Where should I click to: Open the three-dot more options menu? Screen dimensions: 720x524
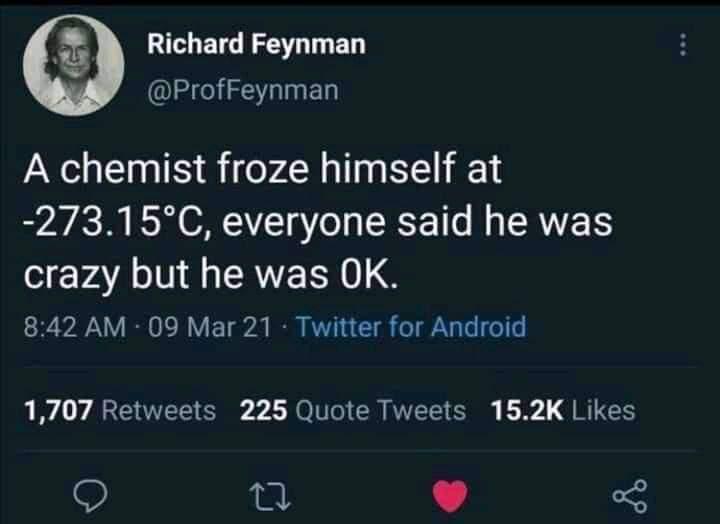tap(683, 45)
